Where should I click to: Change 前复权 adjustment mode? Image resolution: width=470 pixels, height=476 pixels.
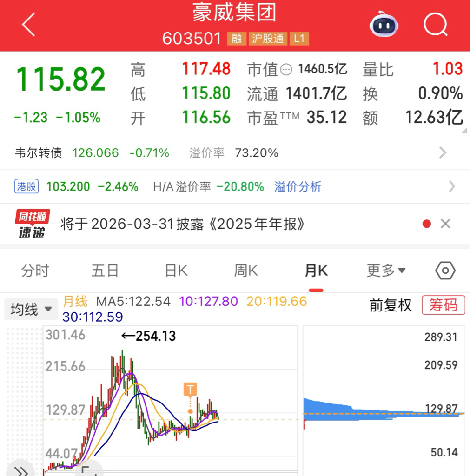point(391,305)
